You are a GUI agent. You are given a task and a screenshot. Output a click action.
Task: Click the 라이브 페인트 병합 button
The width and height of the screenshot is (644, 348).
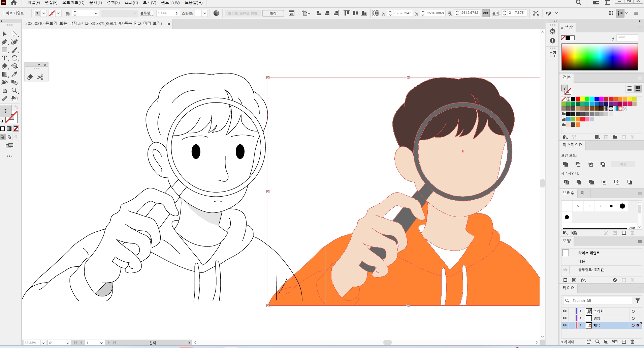(243, 13)
